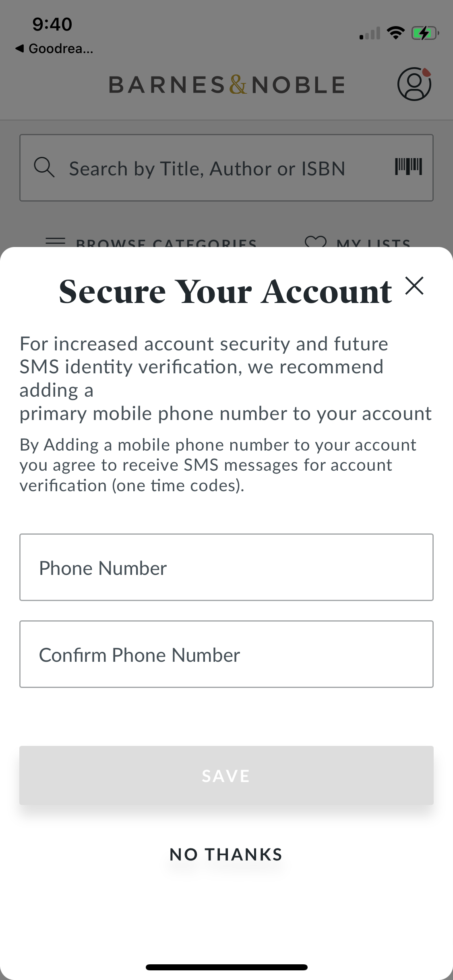Focus the Confirm Phone Number field
The height and width of the screenshot is (980, 453).
[x=226, y=654]
